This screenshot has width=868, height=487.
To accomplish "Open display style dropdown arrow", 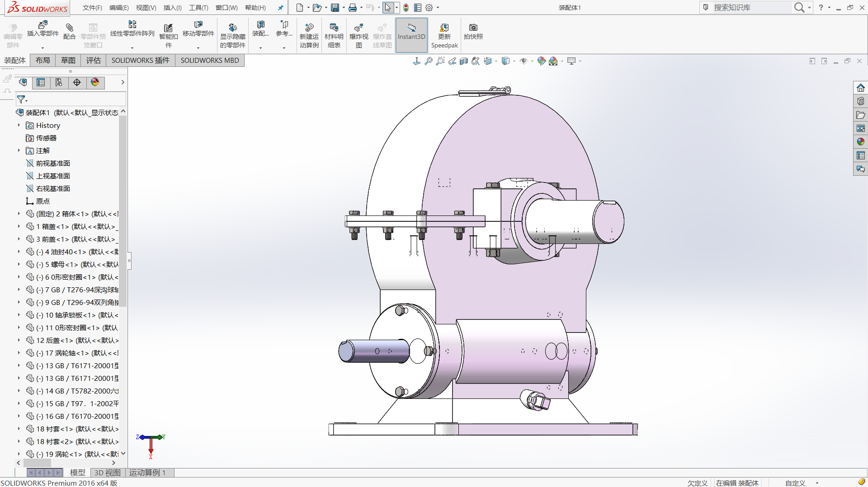I will [x=514, y=61].
